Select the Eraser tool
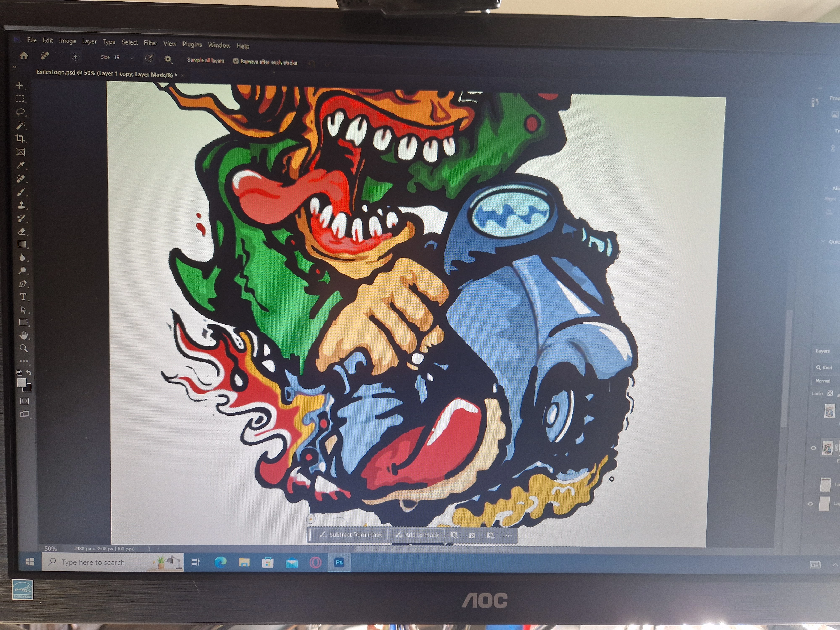This screenshot has width=840, height=630. [22, 231]
